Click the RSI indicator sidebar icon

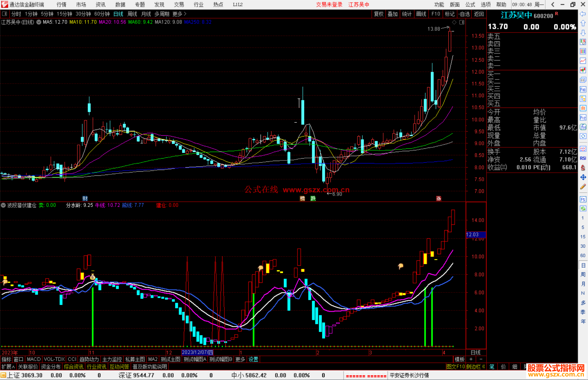coord(583,158)
